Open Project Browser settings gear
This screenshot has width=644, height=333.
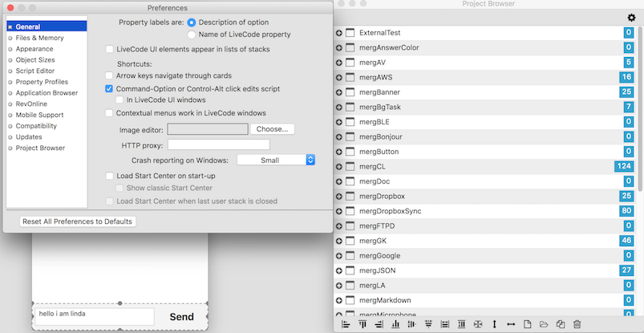(x=631, y=18)
